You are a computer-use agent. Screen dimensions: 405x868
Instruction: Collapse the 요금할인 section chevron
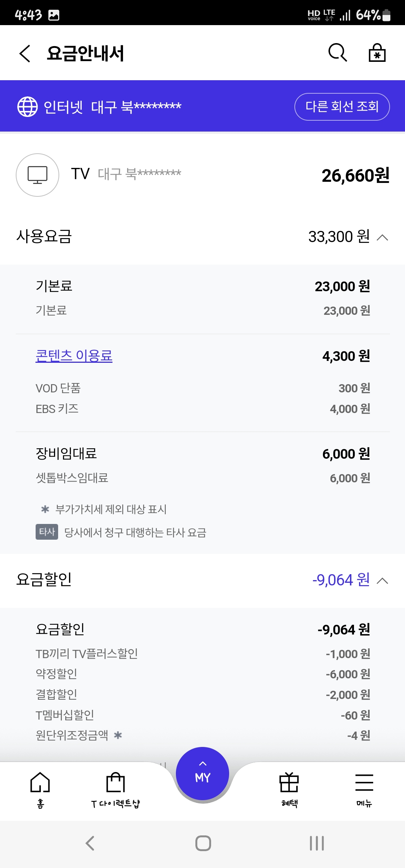click(382, 581)
